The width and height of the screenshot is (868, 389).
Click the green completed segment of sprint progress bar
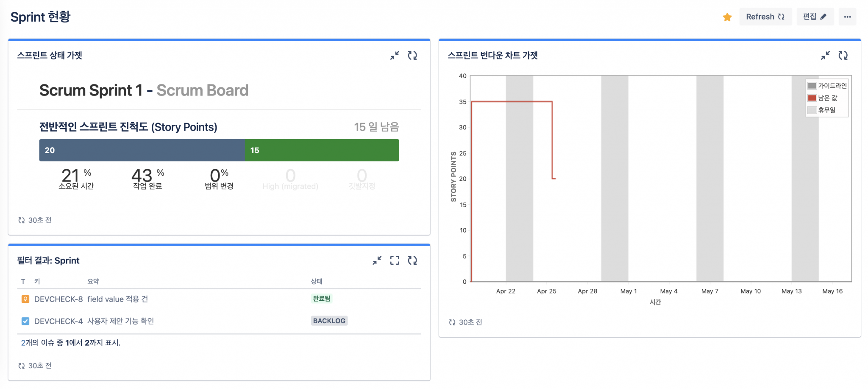[x=321, y=150]
